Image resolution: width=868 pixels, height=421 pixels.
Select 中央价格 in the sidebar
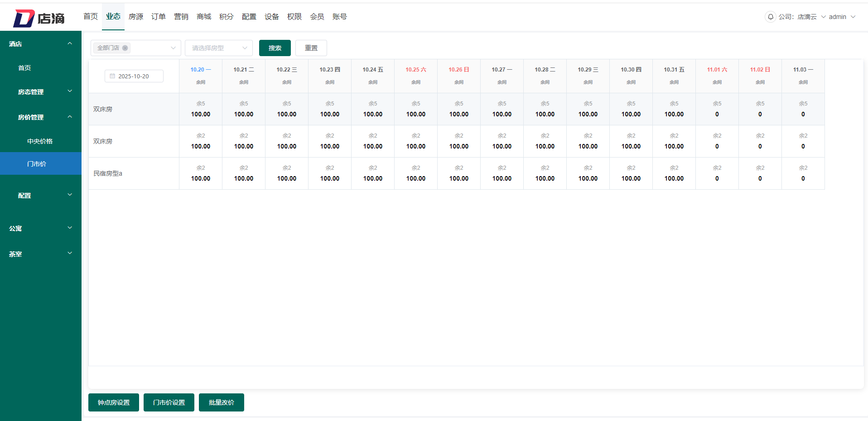coord(40,141)
